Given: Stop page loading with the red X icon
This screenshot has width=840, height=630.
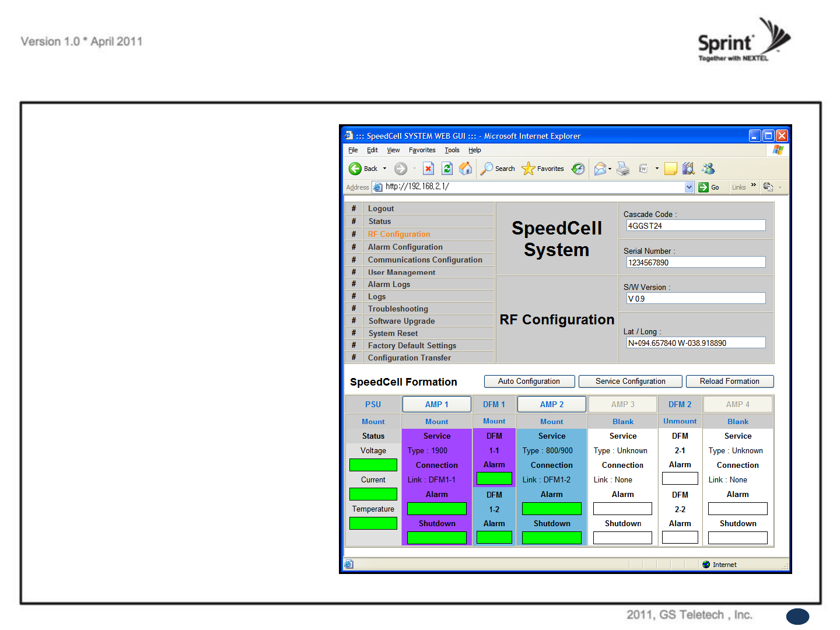Looking at the screenshot, I should [428, 169].
